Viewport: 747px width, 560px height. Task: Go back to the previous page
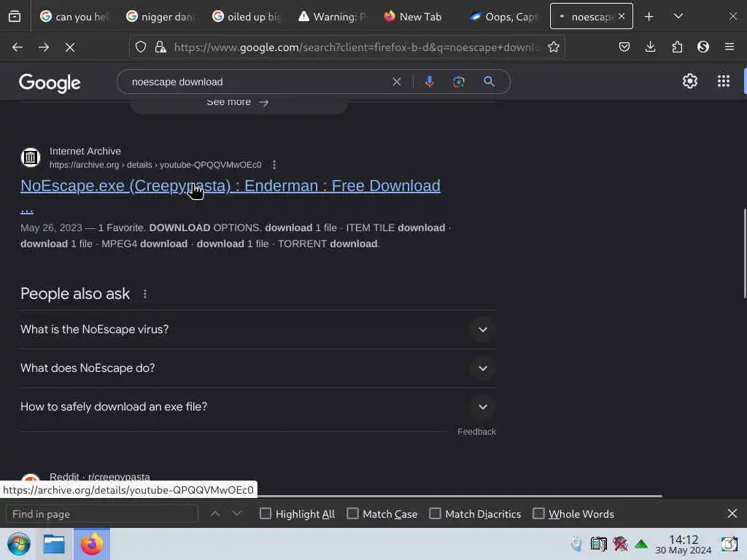pos(18,47)
